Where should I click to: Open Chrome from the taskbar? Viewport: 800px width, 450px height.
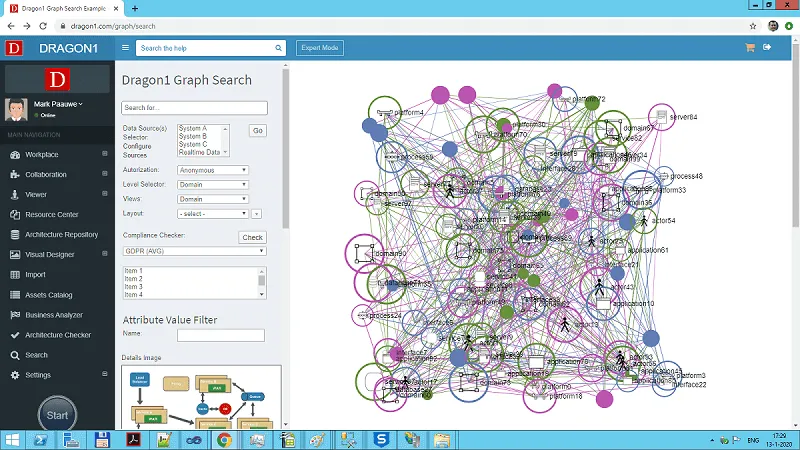224,440
